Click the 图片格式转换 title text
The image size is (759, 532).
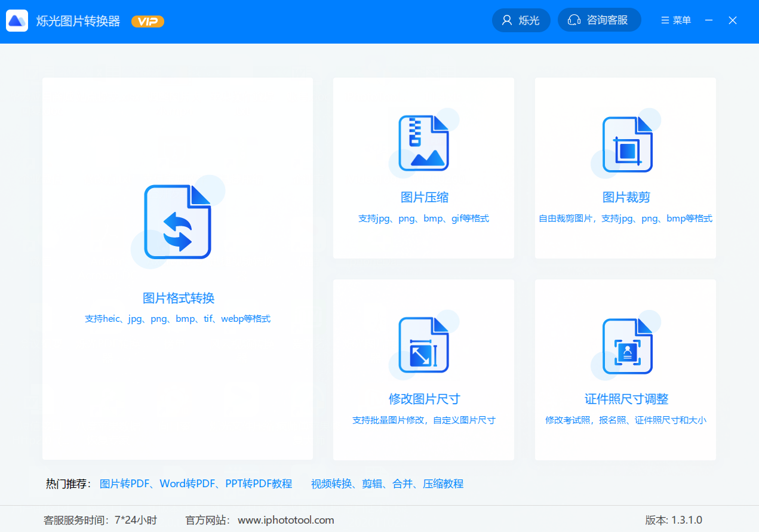pos(178,299)
